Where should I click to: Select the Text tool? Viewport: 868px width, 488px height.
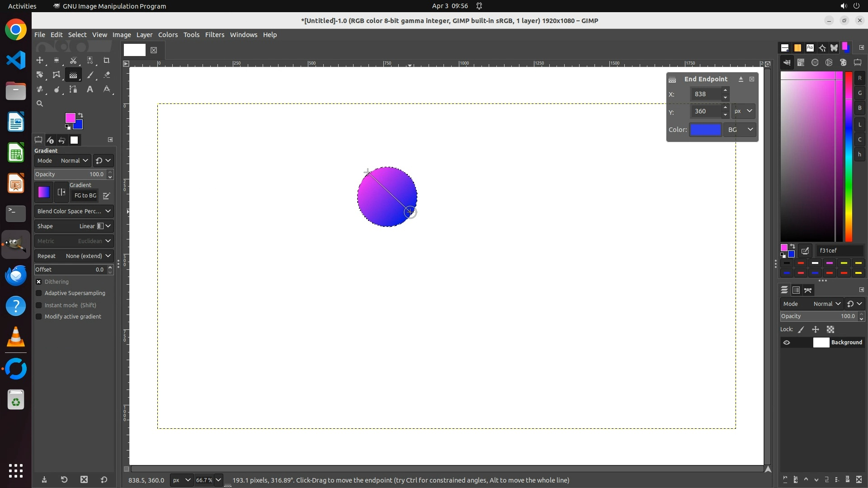tap(90, 89)
